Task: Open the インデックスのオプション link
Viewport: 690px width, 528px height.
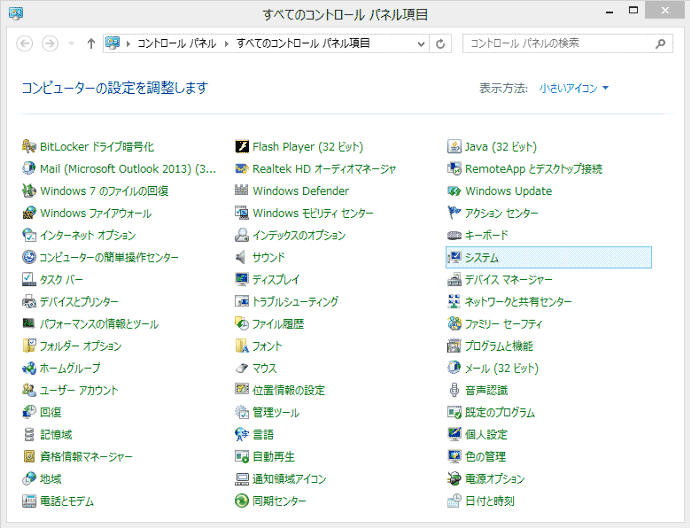Action: [x=299, y=235]
